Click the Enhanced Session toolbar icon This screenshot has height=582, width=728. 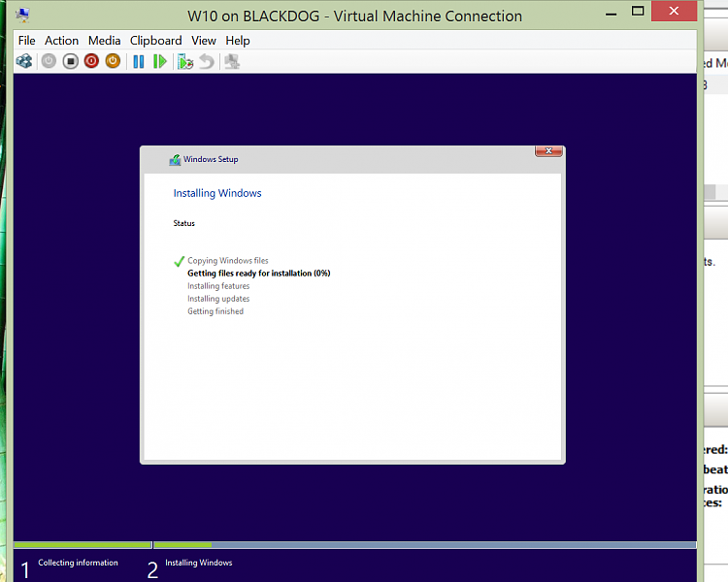click(232, 61)
